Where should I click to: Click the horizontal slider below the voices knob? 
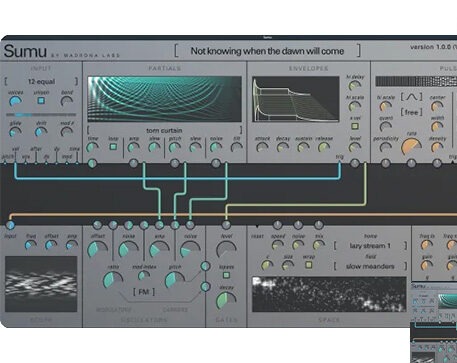[x=41, y=115]
